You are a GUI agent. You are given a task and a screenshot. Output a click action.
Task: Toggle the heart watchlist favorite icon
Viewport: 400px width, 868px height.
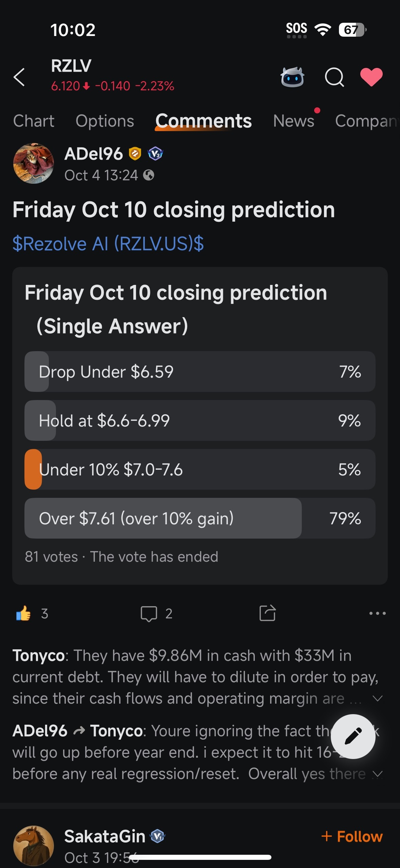pos(371,77)
